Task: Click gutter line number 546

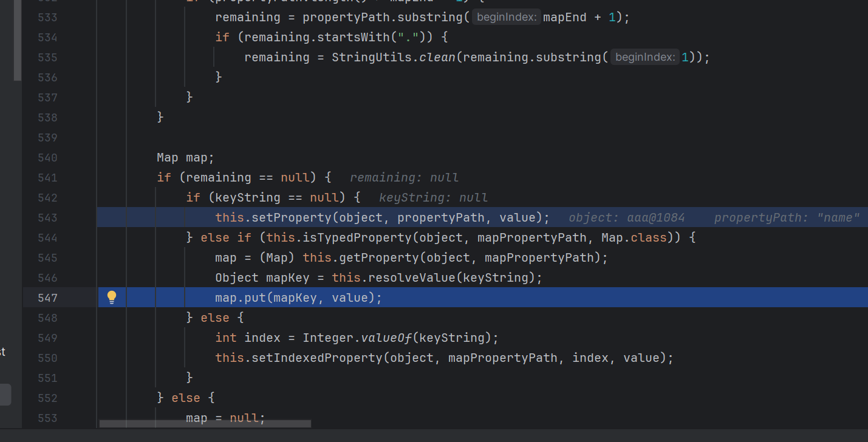Action: (47, 277)
